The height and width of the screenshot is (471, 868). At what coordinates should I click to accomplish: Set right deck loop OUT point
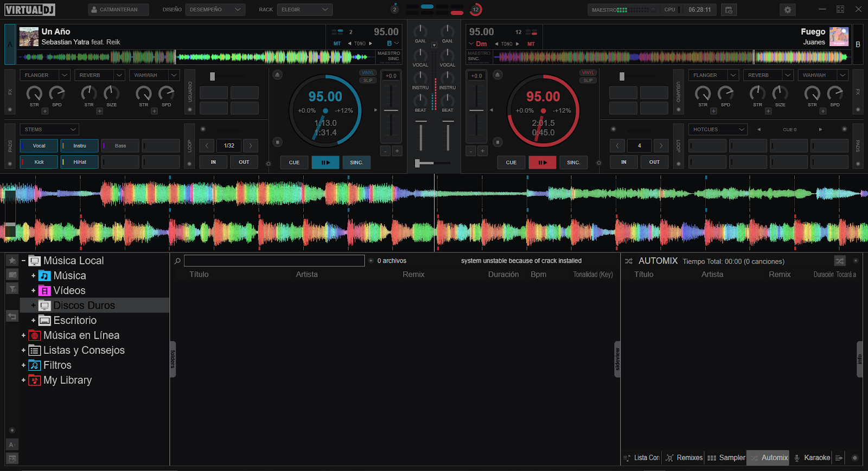654,162
